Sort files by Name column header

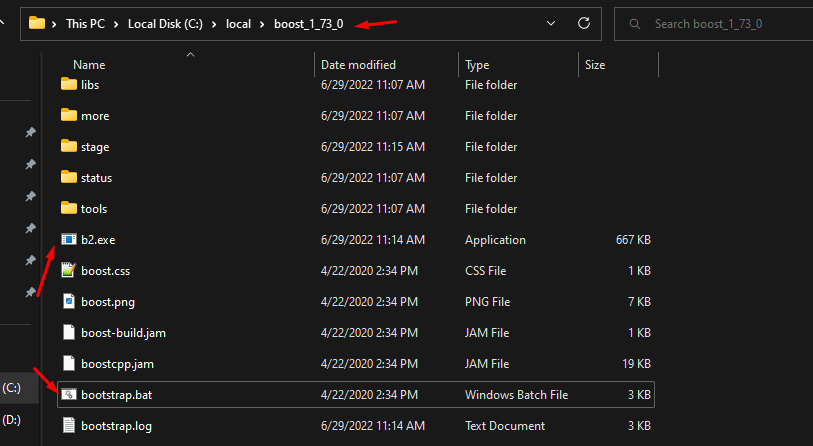click(89, 65)
